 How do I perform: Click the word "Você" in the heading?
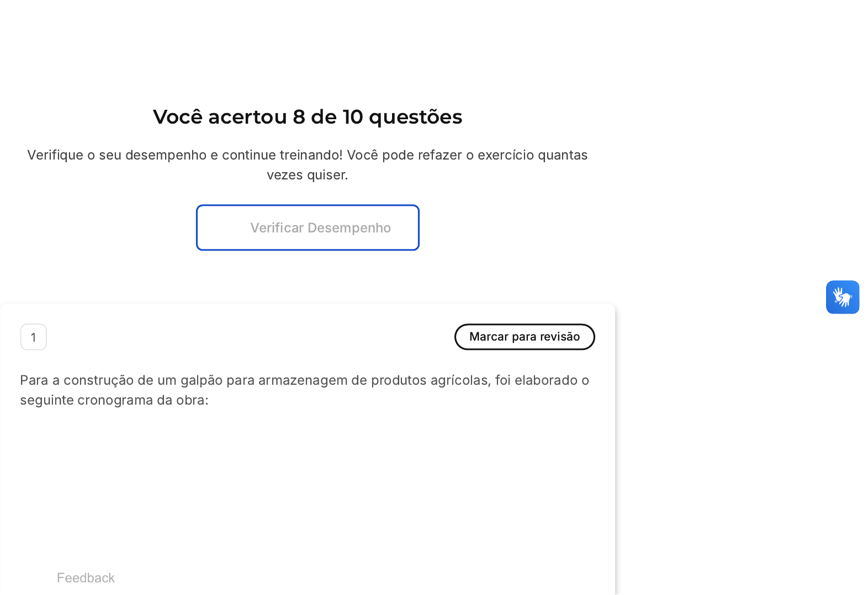point(178,117)
